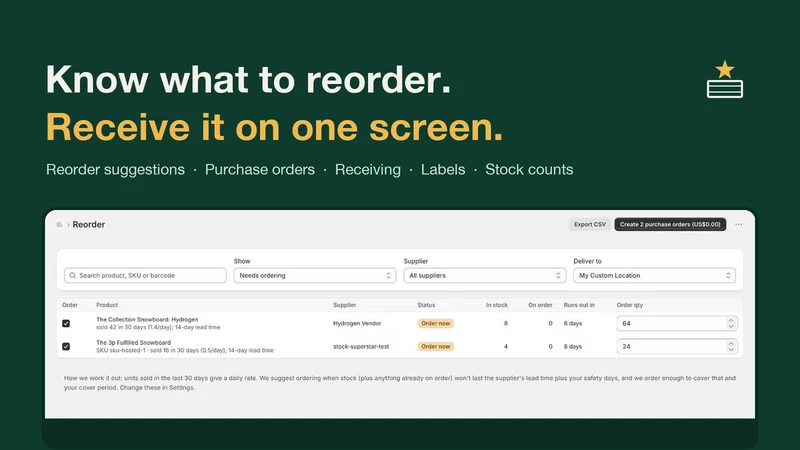Click in stock value 4
The height and width of the screenshot is (450, 800).
pyautogui.click(x=506, y=346)
